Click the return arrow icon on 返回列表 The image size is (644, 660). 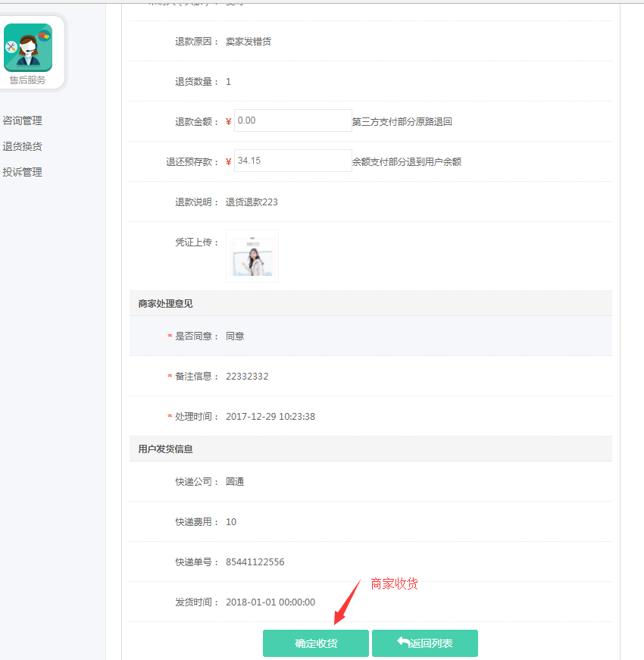click(x=403, y=643)
